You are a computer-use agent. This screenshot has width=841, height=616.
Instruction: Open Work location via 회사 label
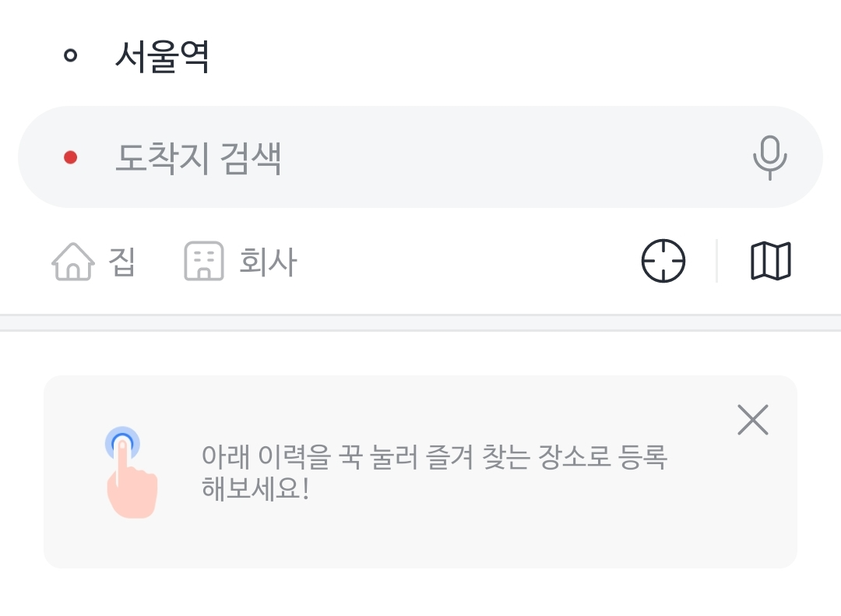(x=268, y=262)
